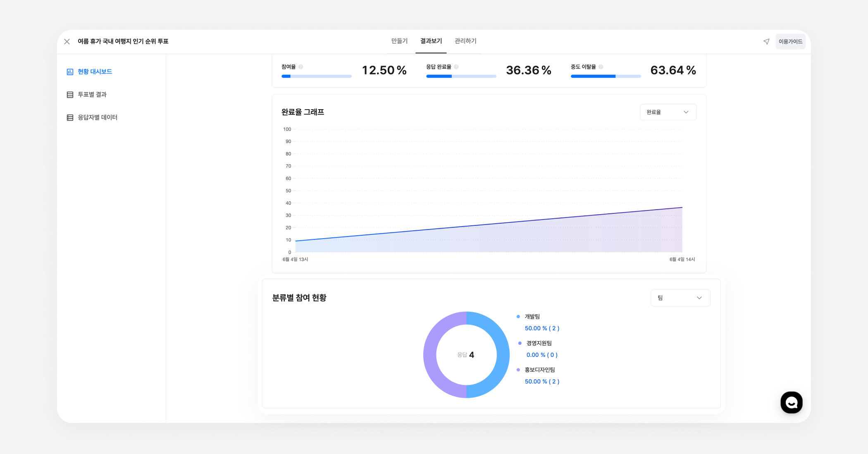Click info icon next to 참여율

click(x=301, y=67)
